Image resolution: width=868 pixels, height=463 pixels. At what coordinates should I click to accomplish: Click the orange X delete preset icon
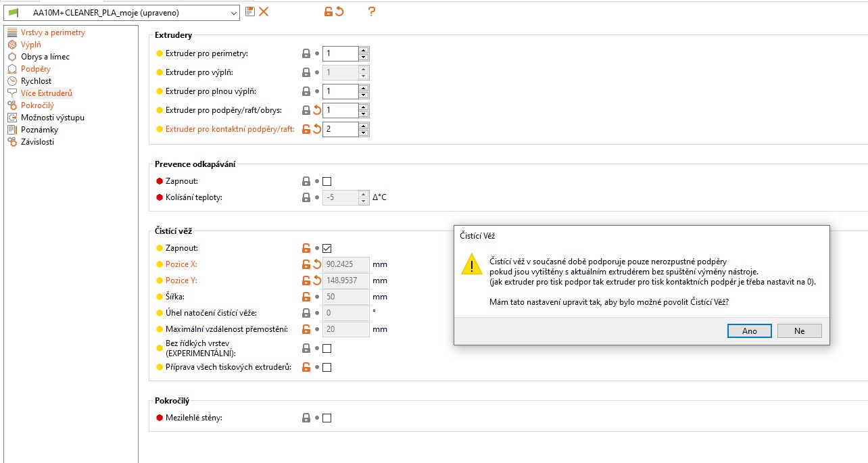coord(264,11)
